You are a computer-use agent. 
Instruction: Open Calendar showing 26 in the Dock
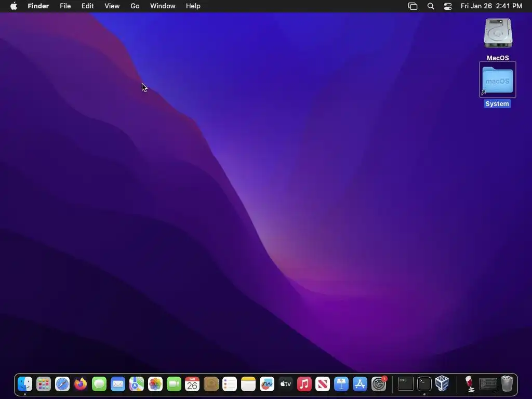coord(192,384)
